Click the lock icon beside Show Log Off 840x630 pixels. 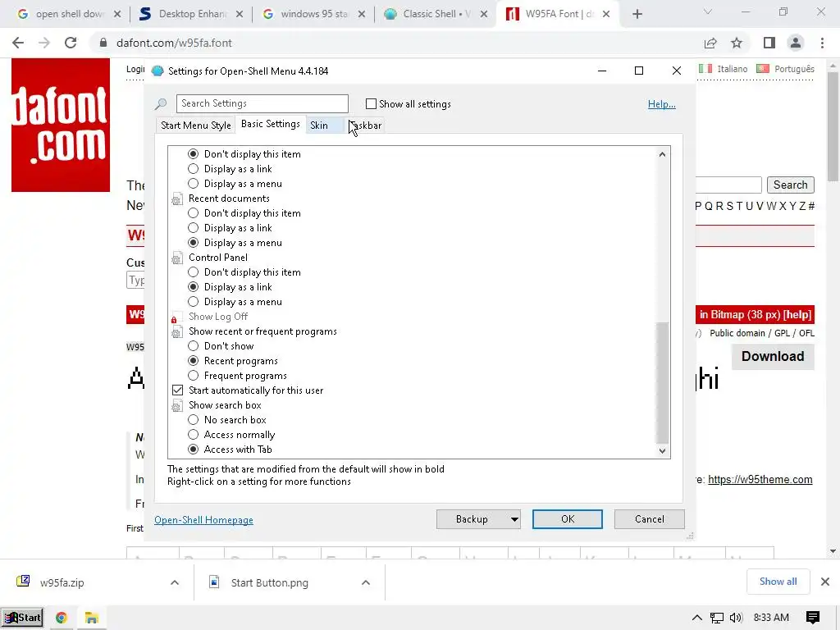174,319
